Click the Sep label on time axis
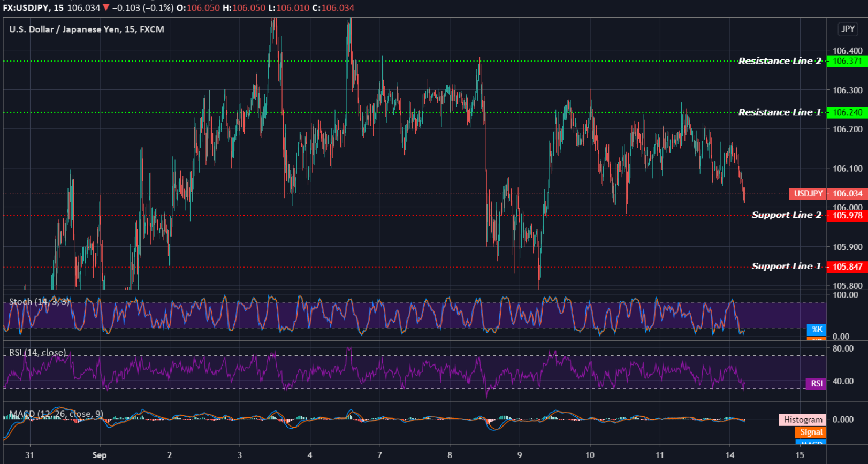The image size is (868, 464). [x=100, y=455]
